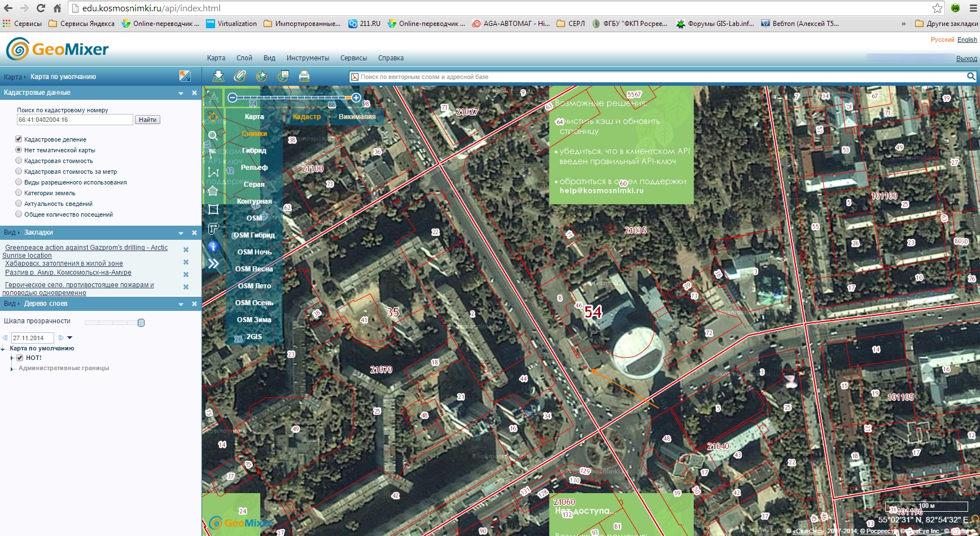Open the Инструменты menu
Viewport: 980px width, 536px height.
coord(308,58)
